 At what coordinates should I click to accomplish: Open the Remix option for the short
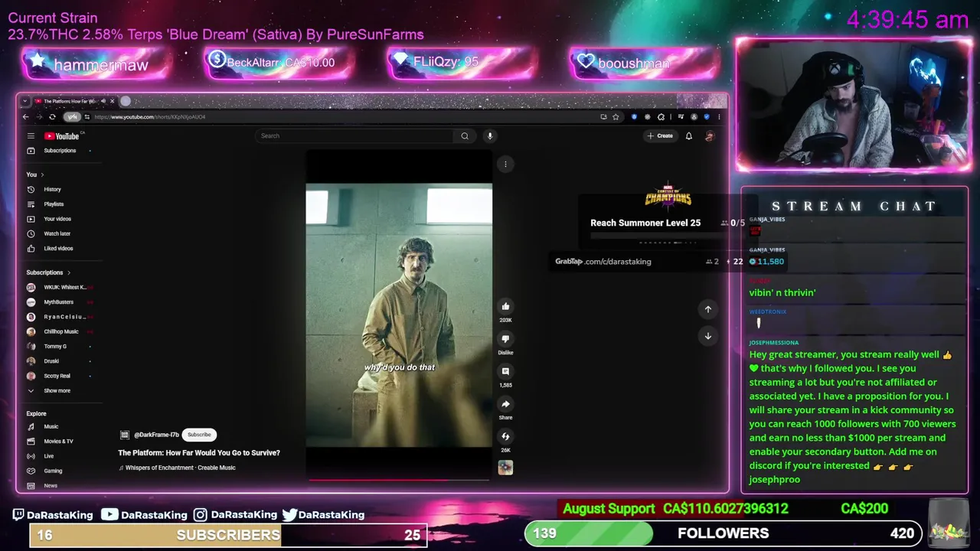[505, 437]
